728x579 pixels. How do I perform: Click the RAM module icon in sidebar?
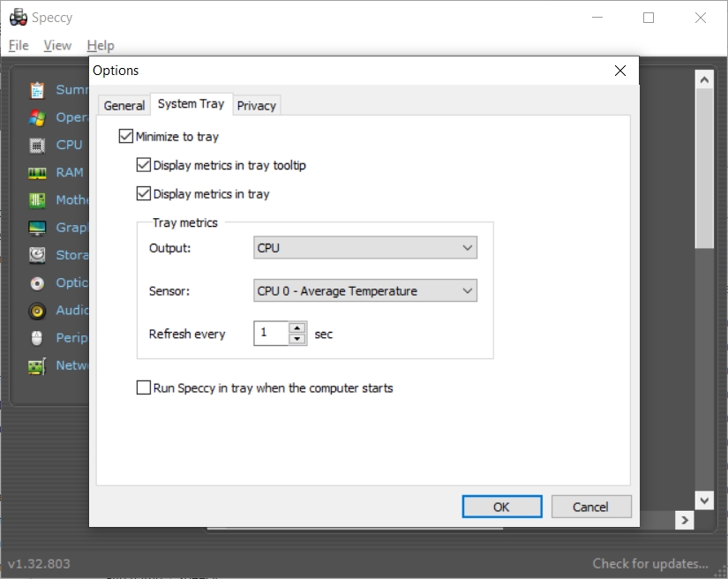(37, 173)
